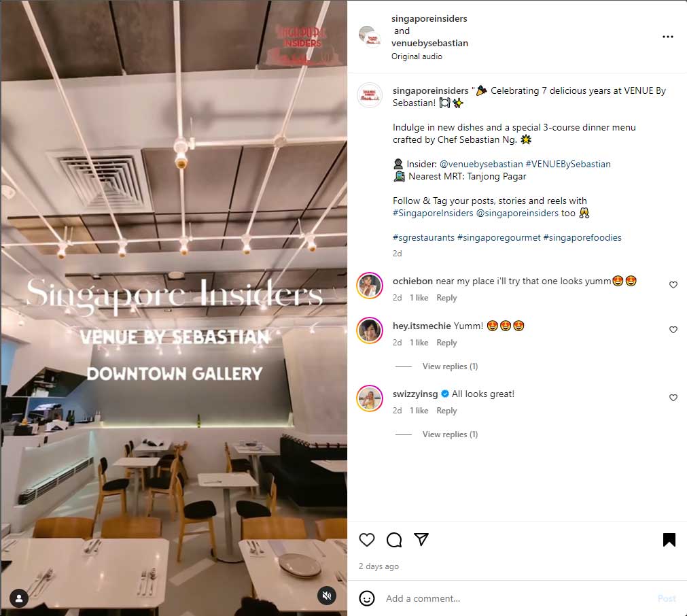Like the post with the heart icon
Screen dimensions: 687x616
367,539
